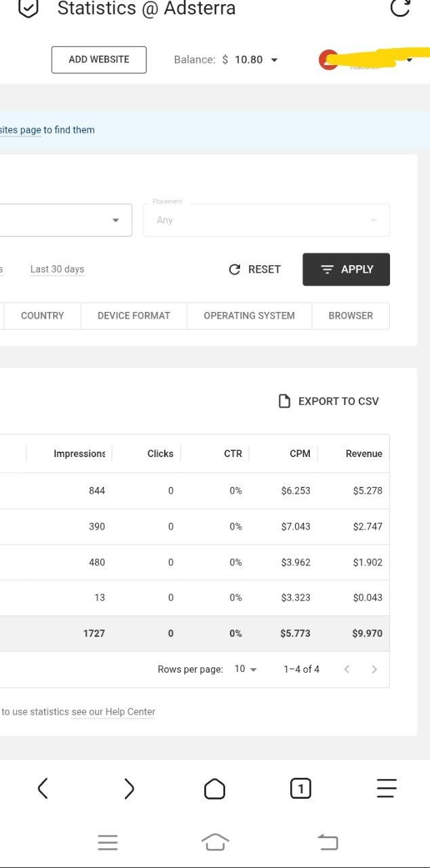Image resolution: width=430 pixels, height=868 pixels.
Task: Click the shield icon beside the page title
Action: (28, 9)
